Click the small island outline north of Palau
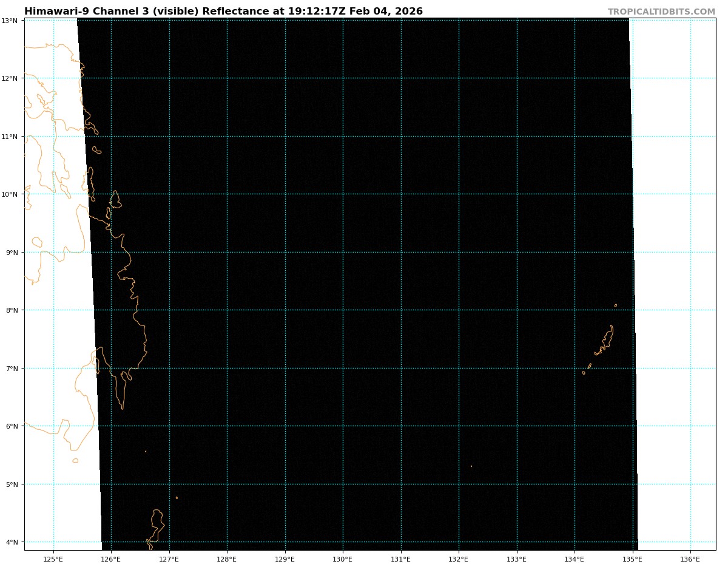Image resolution: width=728 pixels, height=564 pixels. 616,305
